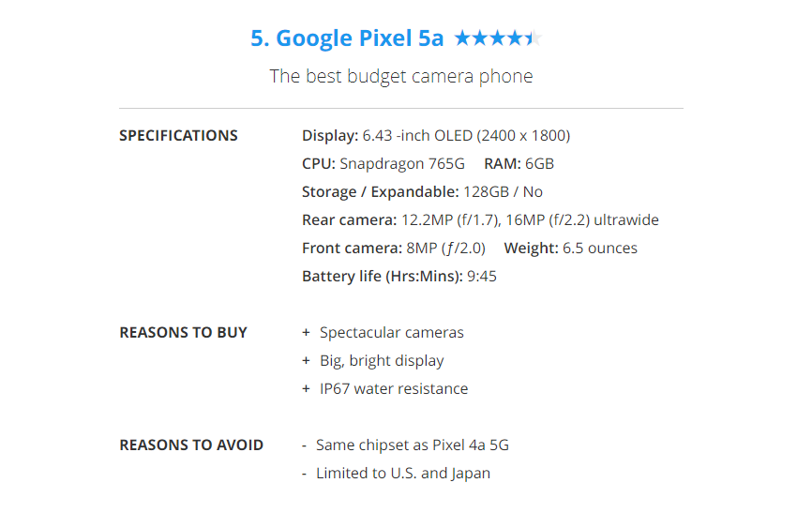Image resolution: width=812 pixels, height=513 pixels.
Task: Click the first star of the rating
Action: (462, 38)
